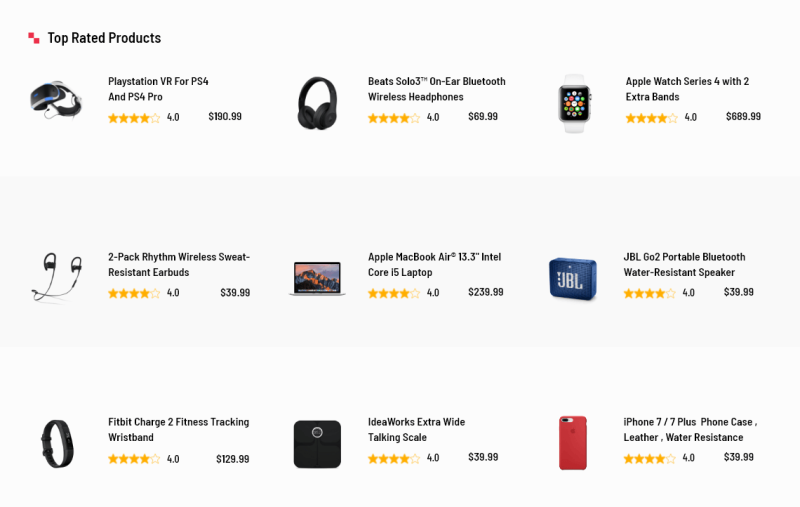Select the Rhythm Wireless earbuds image
Image resolution: width=800 pixels, height=507 pixels.
click(57, 278)
